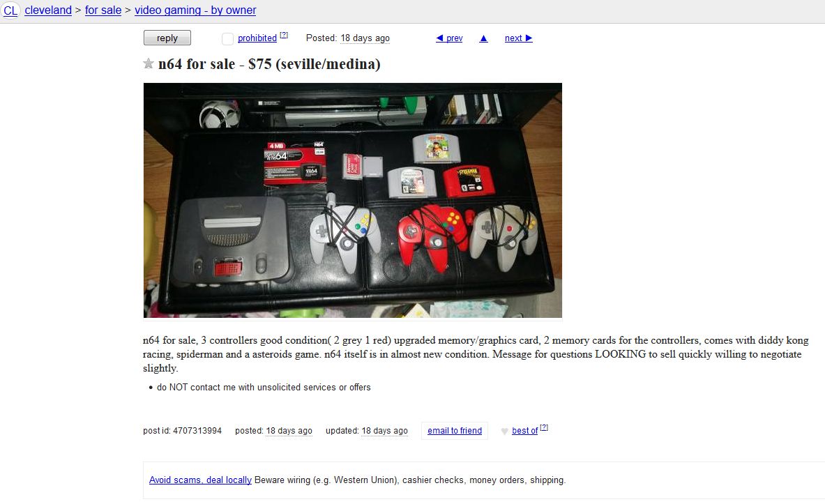Image resolution: width=825 pixels, height=504 pixels.
Task: Open the for sale breadcrumb
Action: coord(103,10)
